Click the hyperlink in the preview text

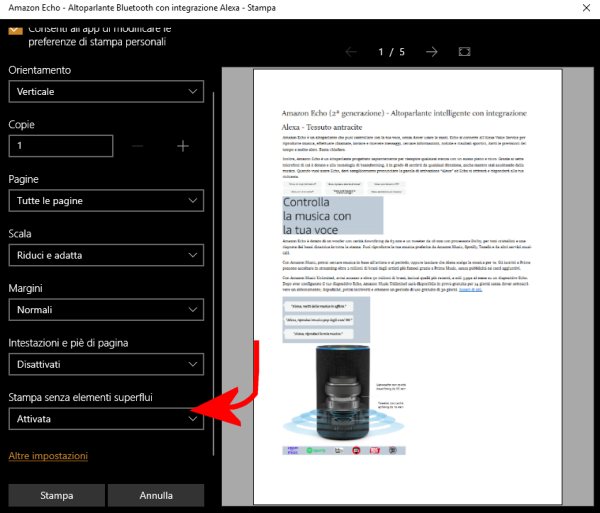coord(470,290)
